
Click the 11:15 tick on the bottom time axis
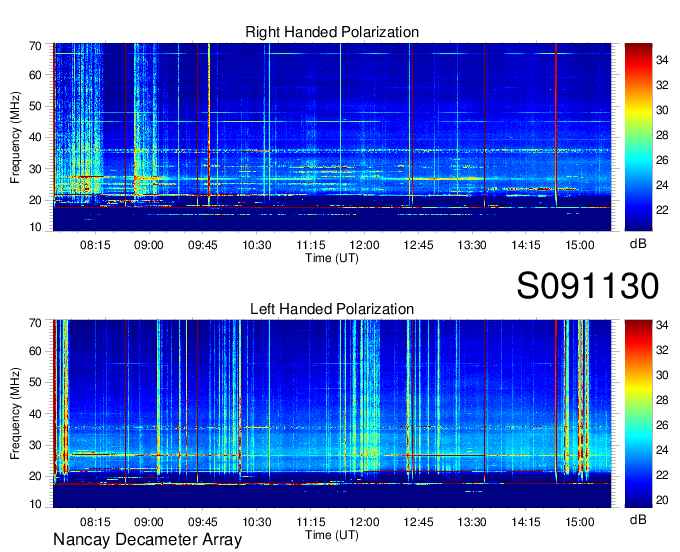311,522
